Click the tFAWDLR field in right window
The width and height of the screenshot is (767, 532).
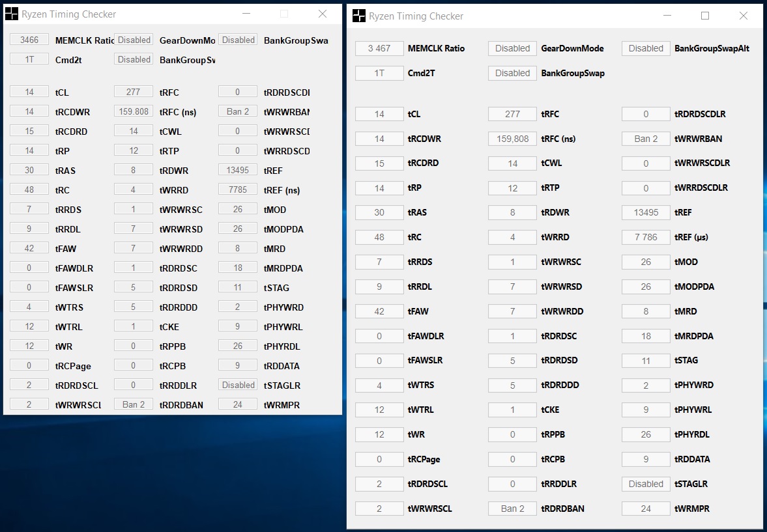point(379,336)
